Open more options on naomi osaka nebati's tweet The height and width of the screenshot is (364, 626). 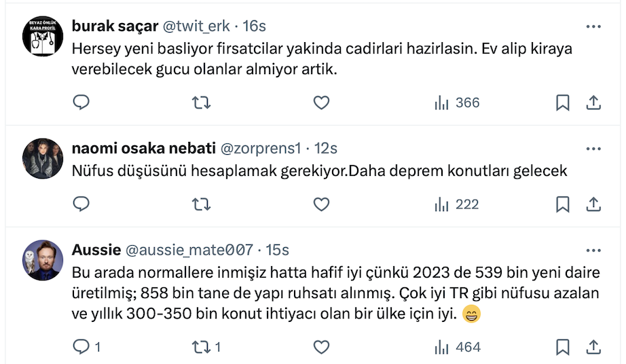pos(593,147)
